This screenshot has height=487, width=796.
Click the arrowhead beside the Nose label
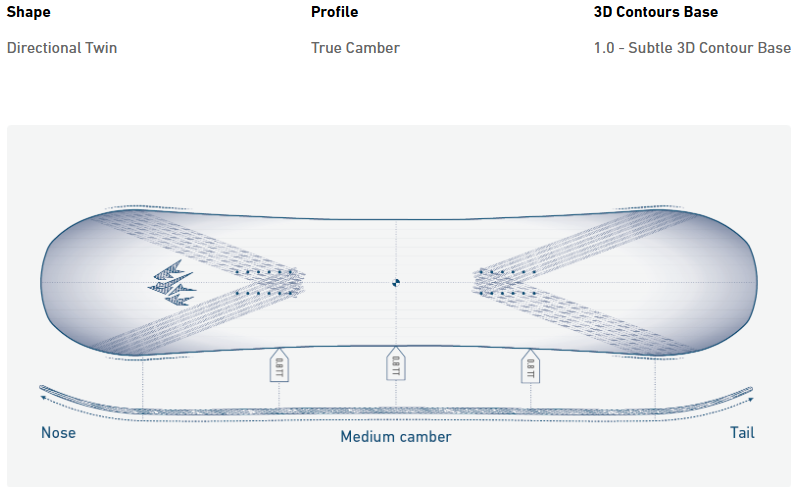click(x=44, y=398)
